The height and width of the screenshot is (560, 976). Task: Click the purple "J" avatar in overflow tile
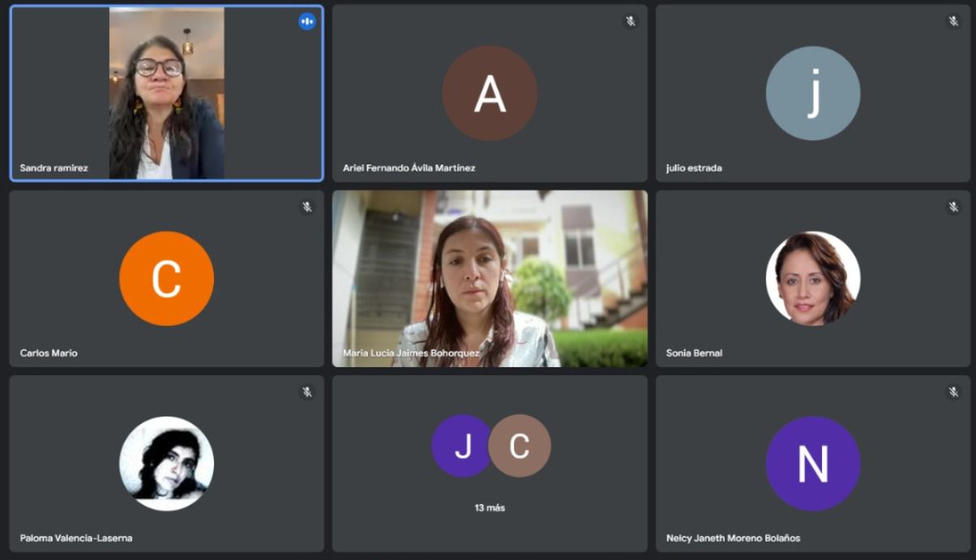[x=460, y=446]
